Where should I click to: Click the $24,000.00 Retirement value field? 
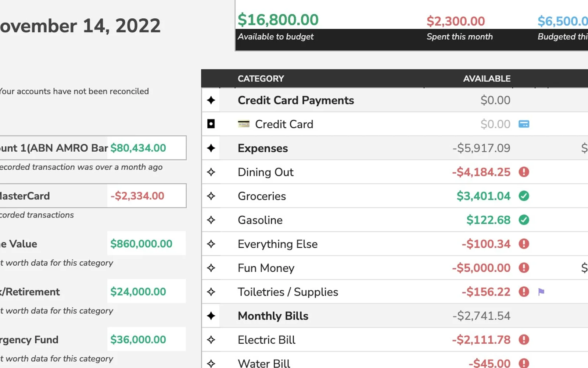147,291
